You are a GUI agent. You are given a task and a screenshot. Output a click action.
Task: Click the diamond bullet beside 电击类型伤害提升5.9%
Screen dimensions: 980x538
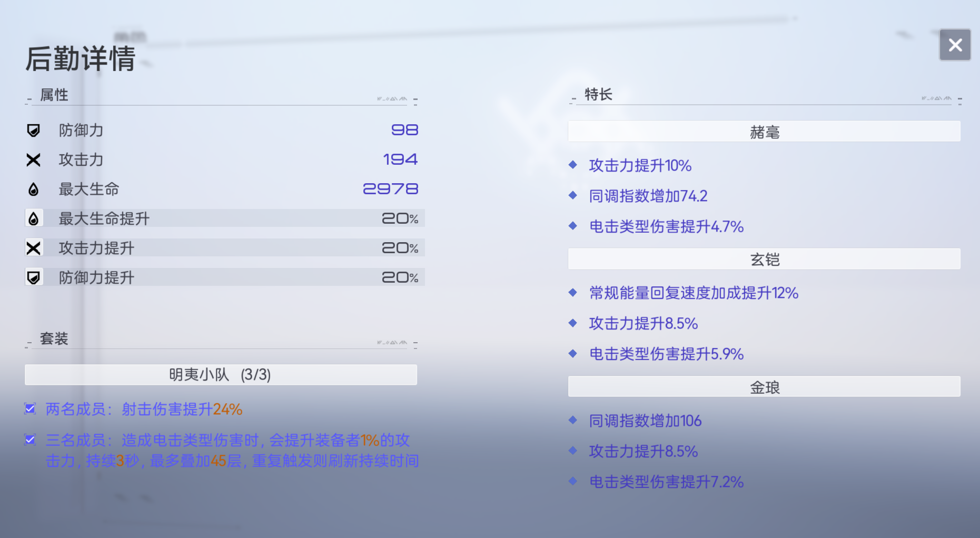point(573,353)
